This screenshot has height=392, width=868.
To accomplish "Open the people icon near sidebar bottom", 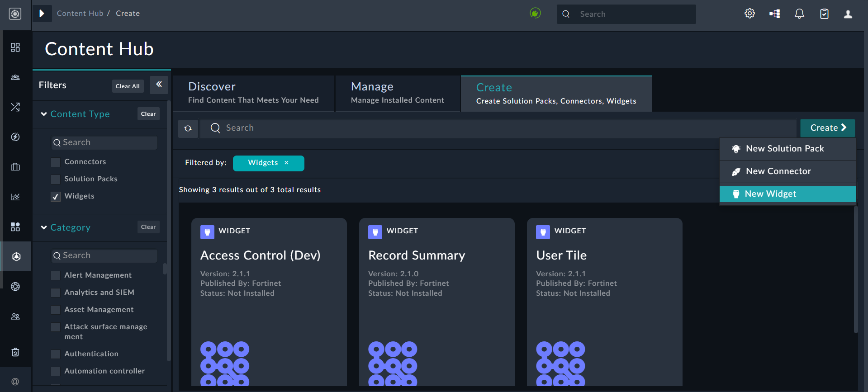I will click(15, 316).
